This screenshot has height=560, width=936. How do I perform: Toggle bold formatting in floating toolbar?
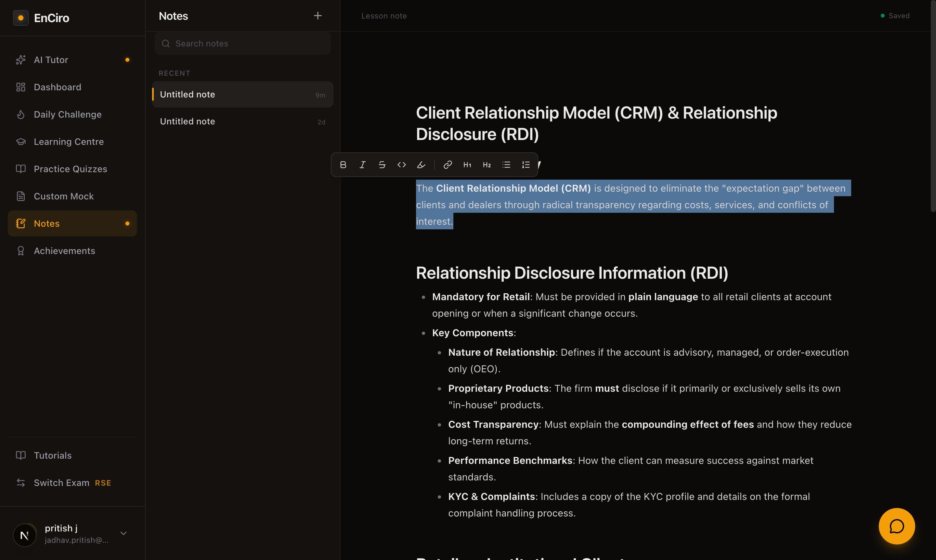[x=343, y=165]
